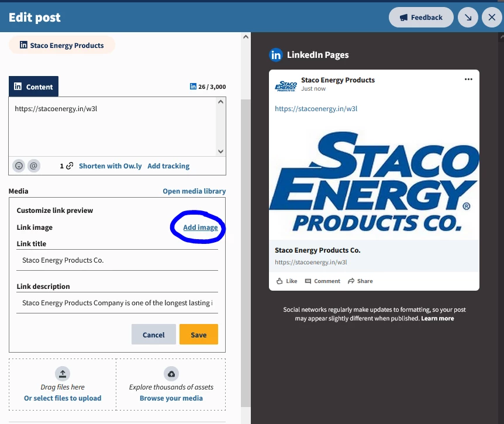504x424 pixels.
Task: Click the Add tracking link
Action: (168, 166)
